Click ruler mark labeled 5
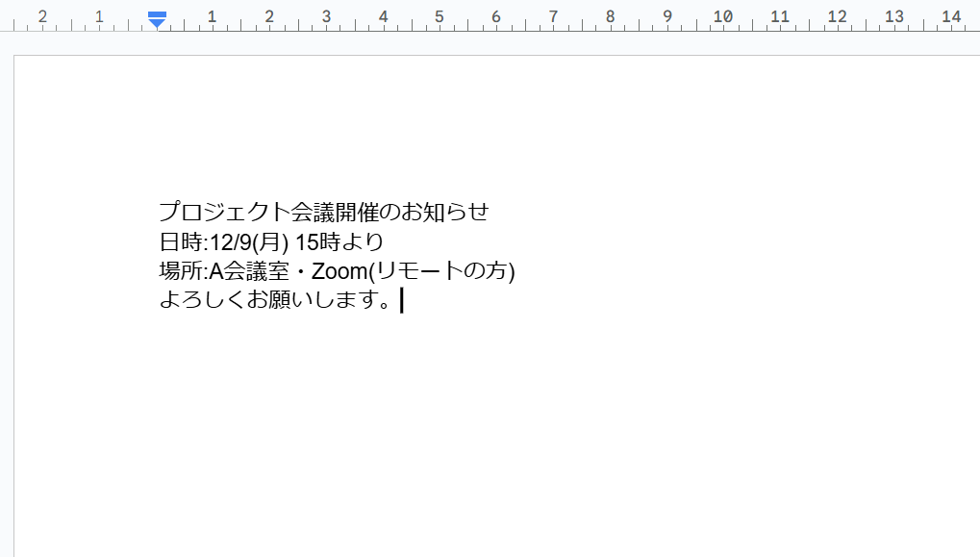The height and width of the screenshot is (557, 980). pyautogui.click(x=440, y=17)
